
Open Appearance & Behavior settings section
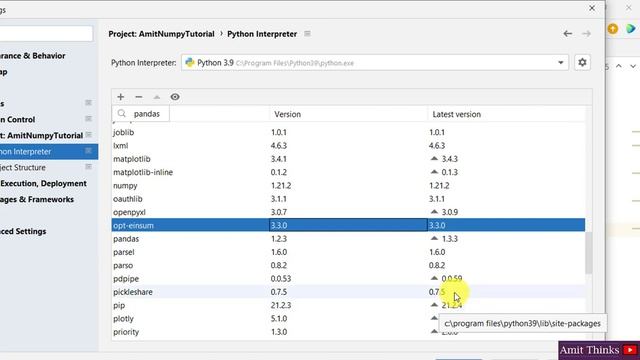[33, 56]
